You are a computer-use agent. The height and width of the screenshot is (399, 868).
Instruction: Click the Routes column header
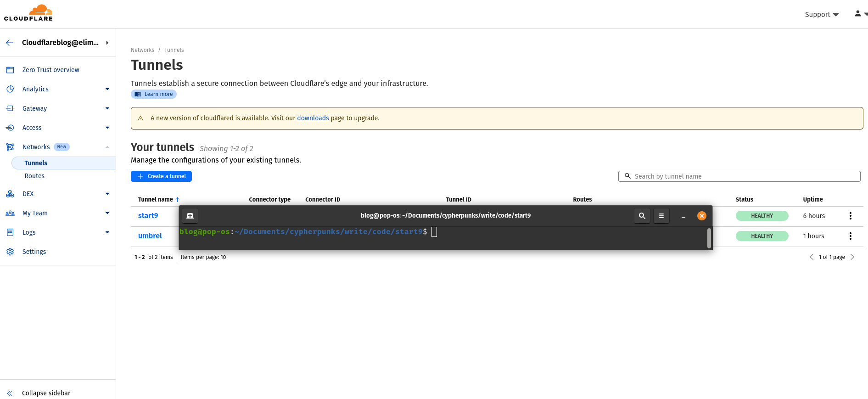(x=582, y=200)
